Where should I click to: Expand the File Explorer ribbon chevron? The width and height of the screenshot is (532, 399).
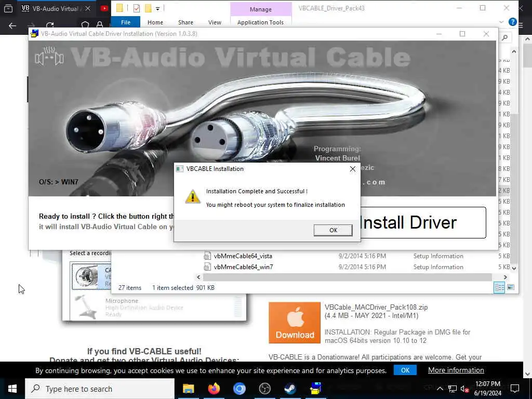click(x=501, y=22)
